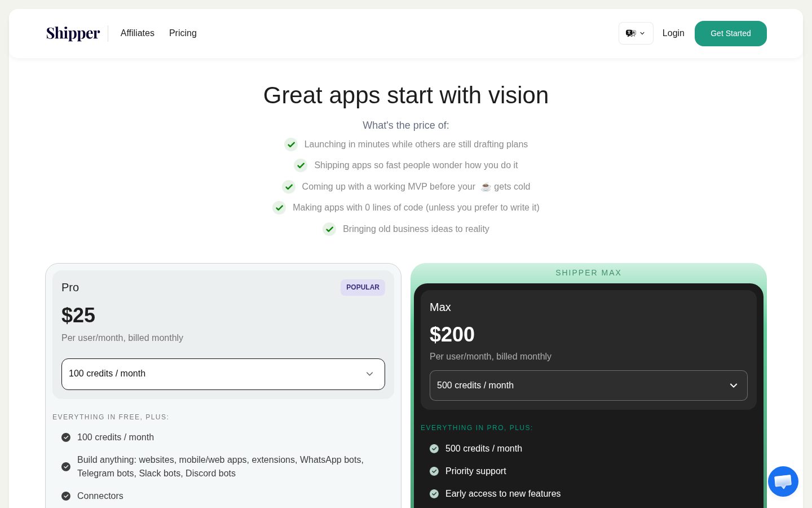Click the SHIPPER MAX banner label
Viewport: 812px width, 508px height.
click(x=588, y=273)
